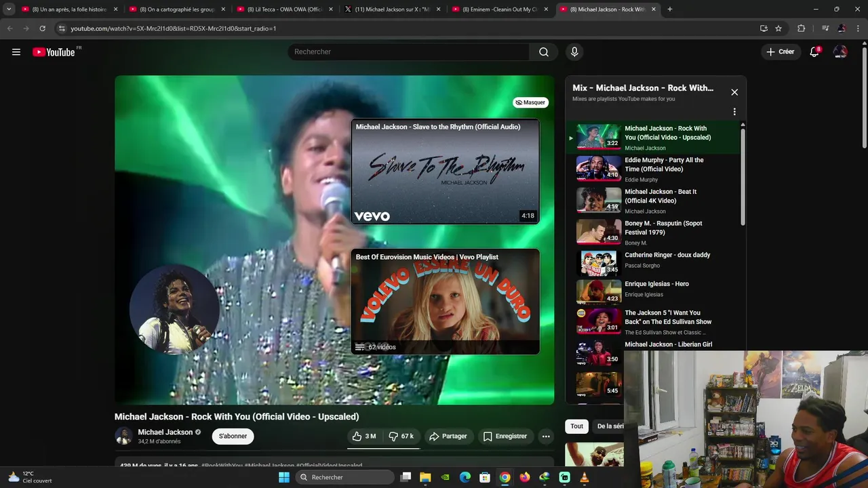Image resolution: width=868 pixels, height=488 pixels.
Task: Open site information icon in address bar
Action: pos(62,28)
